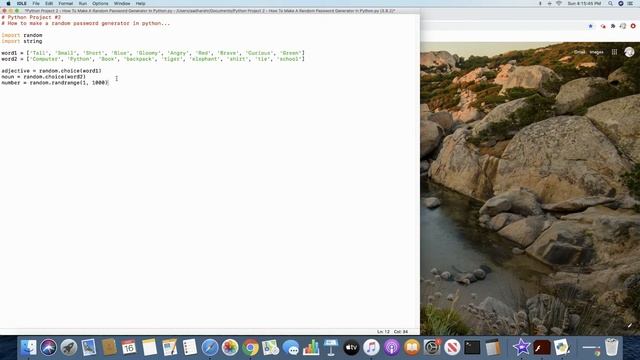Open Launchpad rocket icon in dock
The image size is (640, 360).
coord(69,348)
